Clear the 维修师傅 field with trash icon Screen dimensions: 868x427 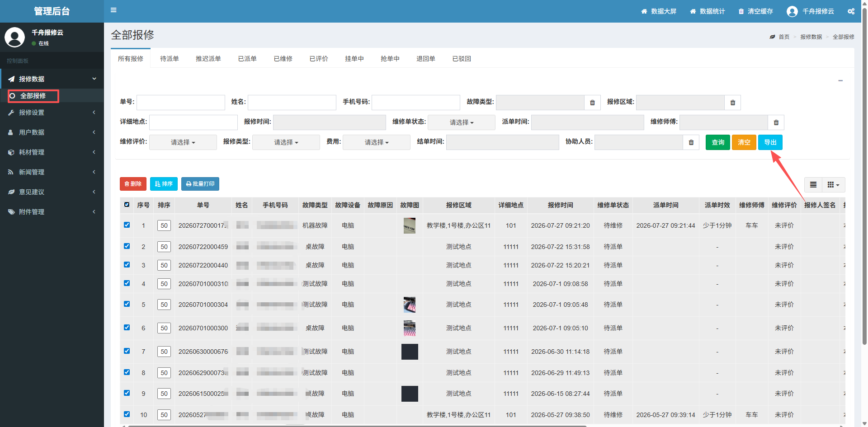776,122
